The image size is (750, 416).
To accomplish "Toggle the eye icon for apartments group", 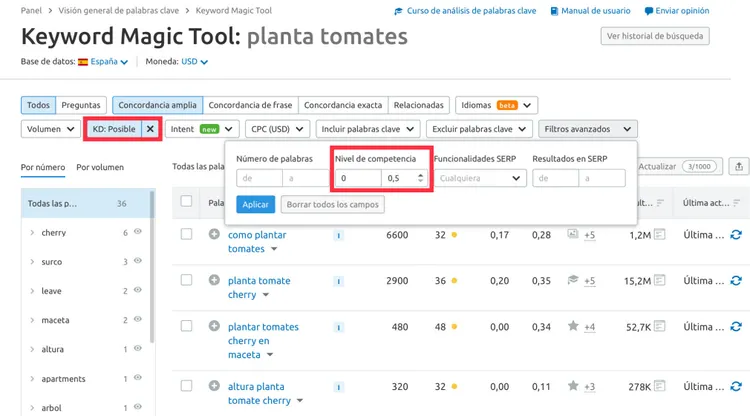I will (138, 378).
